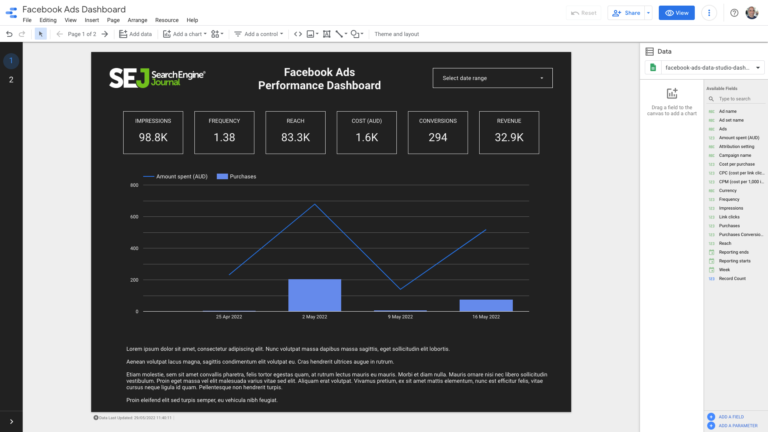This screenshot has height=432, width=768.
Task: Click the 2 May 2022 purchases bar
Action: 314,295
